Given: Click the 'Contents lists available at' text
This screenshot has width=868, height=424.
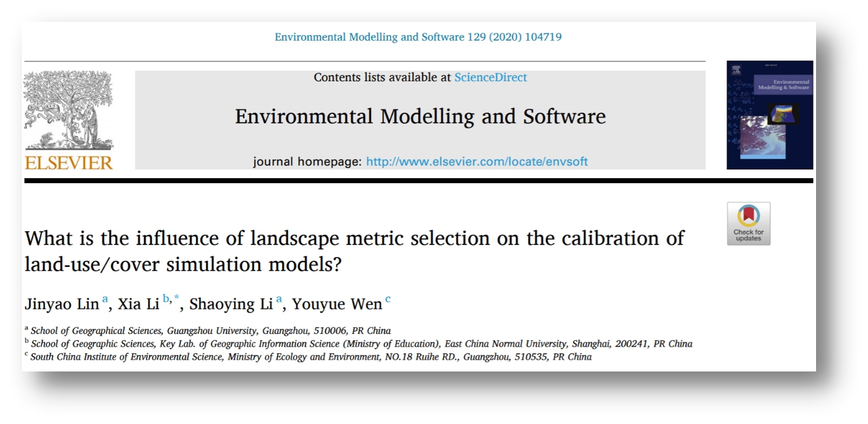Looking at the screenshot, I should (x=382, y=78).
